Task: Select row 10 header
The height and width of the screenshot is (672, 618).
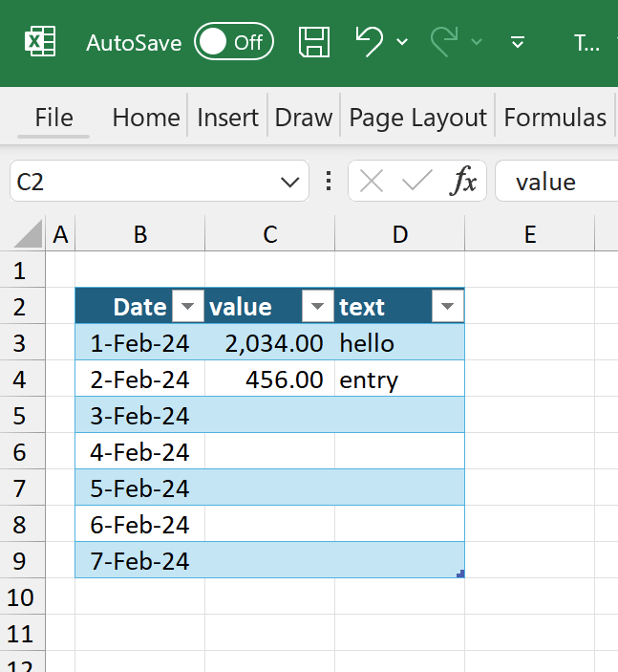Action: (22, 597)
